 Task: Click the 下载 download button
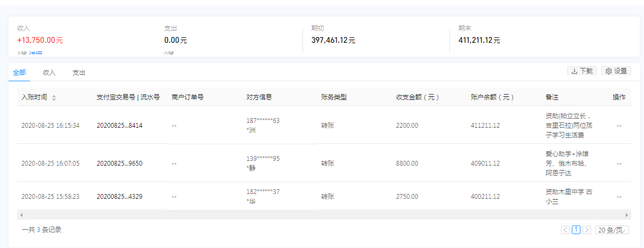click(x=582, y=71)
